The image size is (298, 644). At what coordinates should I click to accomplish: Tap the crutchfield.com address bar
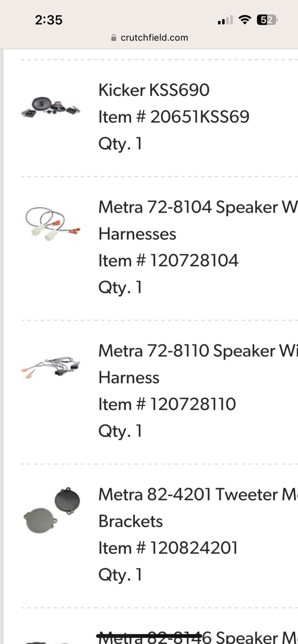pos(149,37)
